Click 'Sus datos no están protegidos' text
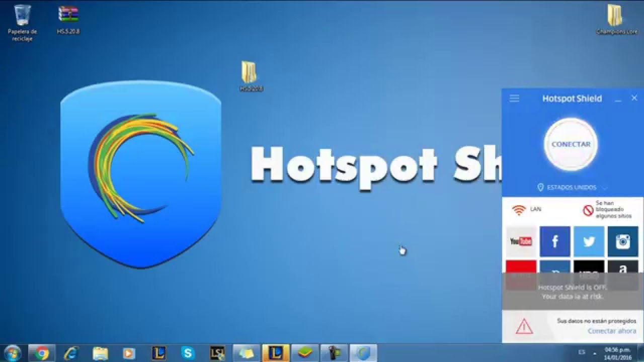 click(597, 321)
